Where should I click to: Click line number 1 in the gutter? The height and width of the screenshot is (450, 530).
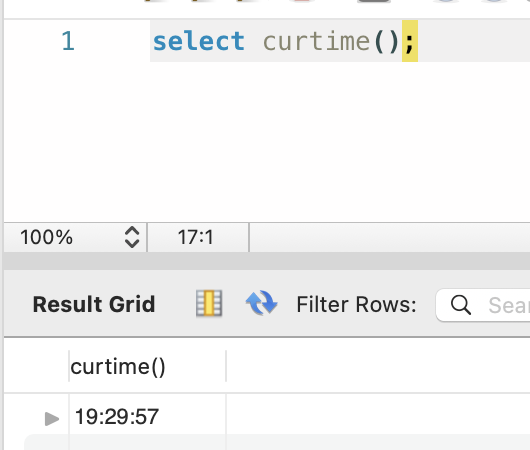68,41
